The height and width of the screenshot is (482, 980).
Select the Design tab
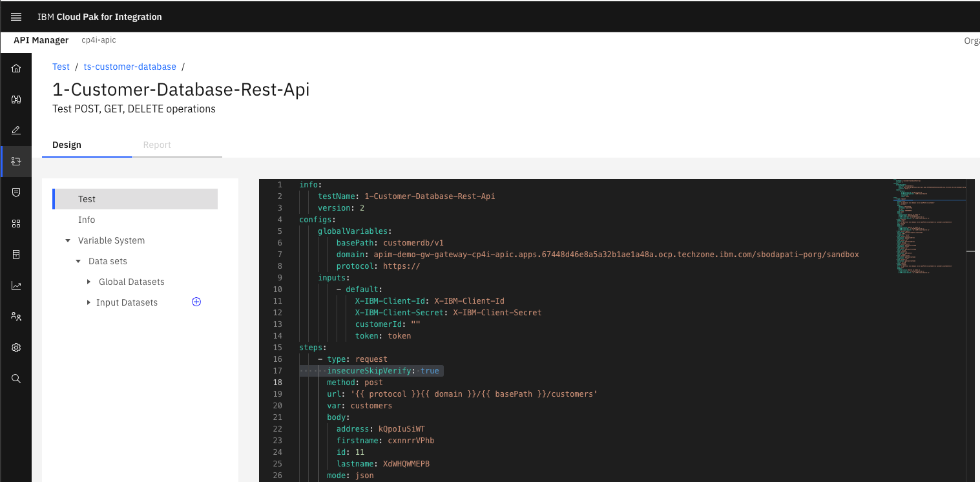(x=67, y=145)
